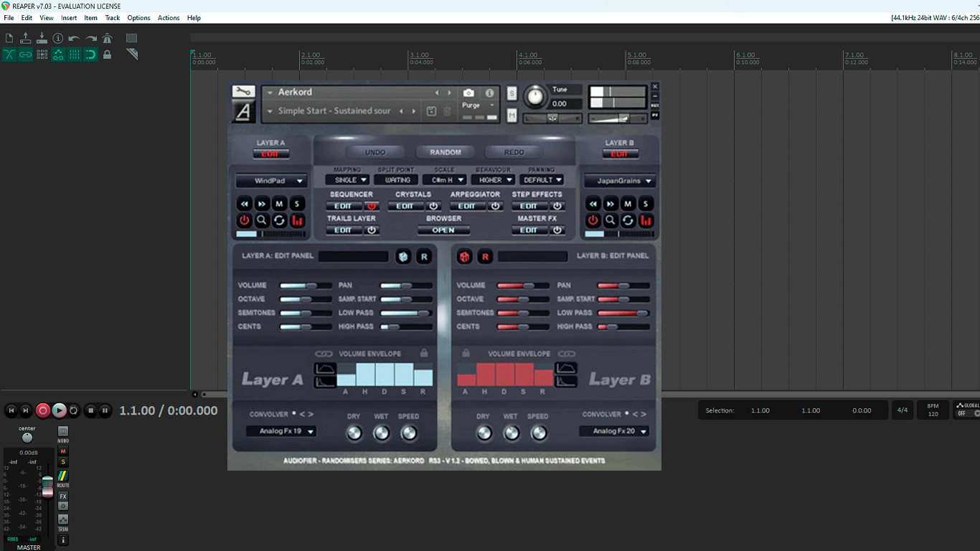Click Layer B red EDIT button

[620, 154]
